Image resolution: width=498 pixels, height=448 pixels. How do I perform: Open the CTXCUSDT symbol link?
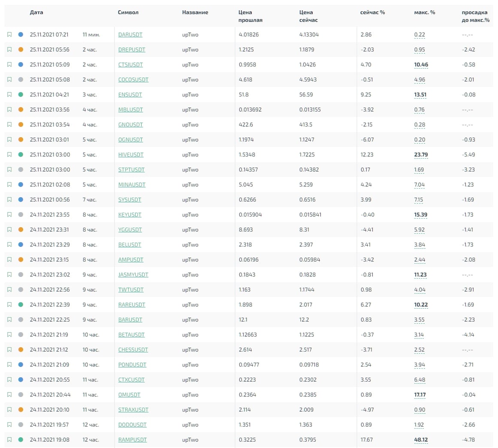132,380
